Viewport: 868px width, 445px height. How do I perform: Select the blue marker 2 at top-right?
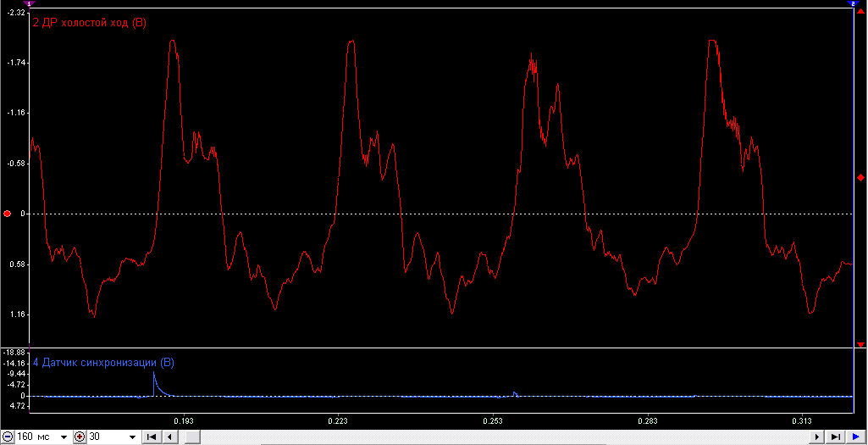[x=853, y=4]
